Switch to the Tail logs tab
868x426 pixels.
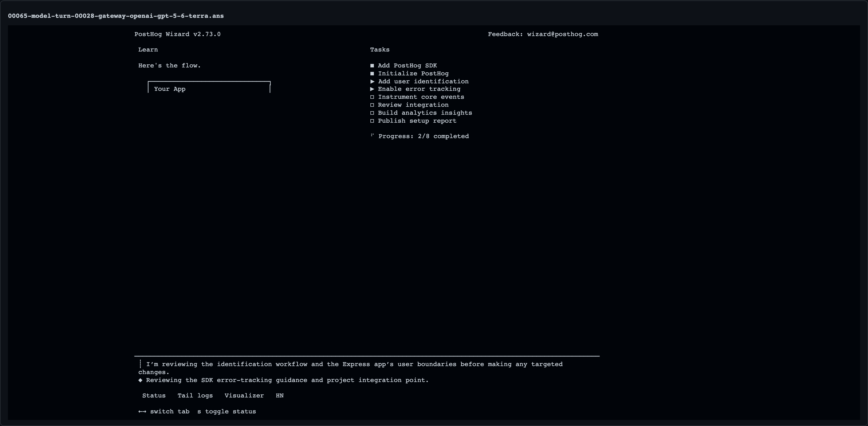(x=195, y=396)
